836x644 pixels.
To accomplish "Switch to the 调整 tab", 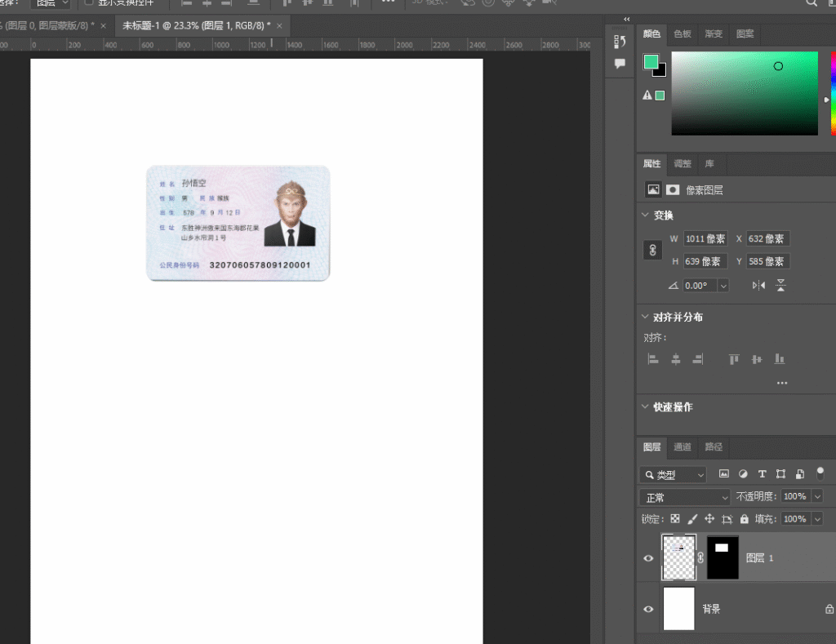I will tap(683, 164).
